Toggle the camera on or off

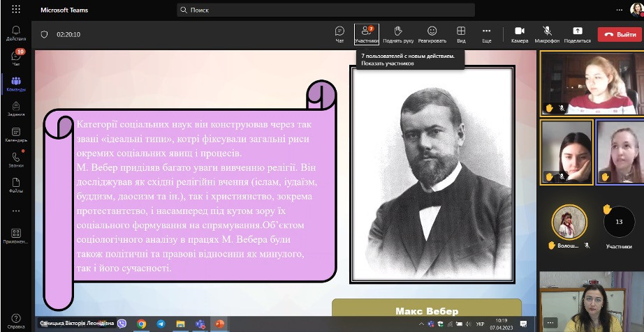point(519,33)
